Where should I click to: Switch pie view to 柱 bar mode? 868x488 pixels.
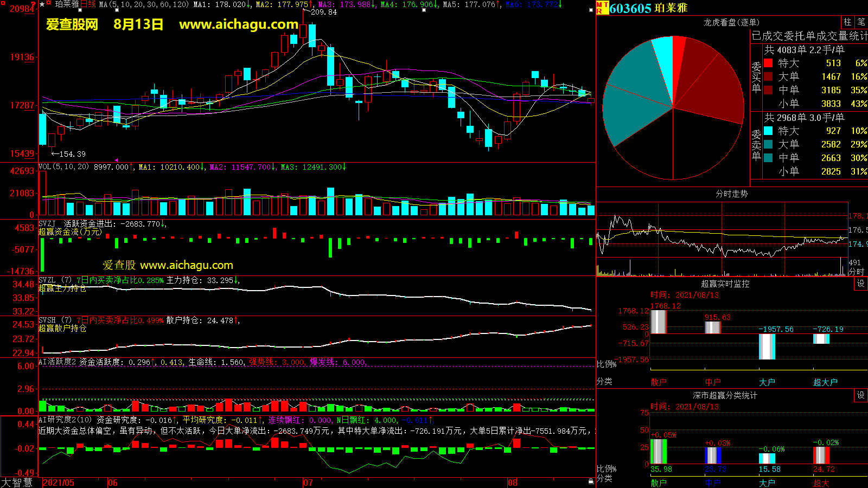point(847,22)
